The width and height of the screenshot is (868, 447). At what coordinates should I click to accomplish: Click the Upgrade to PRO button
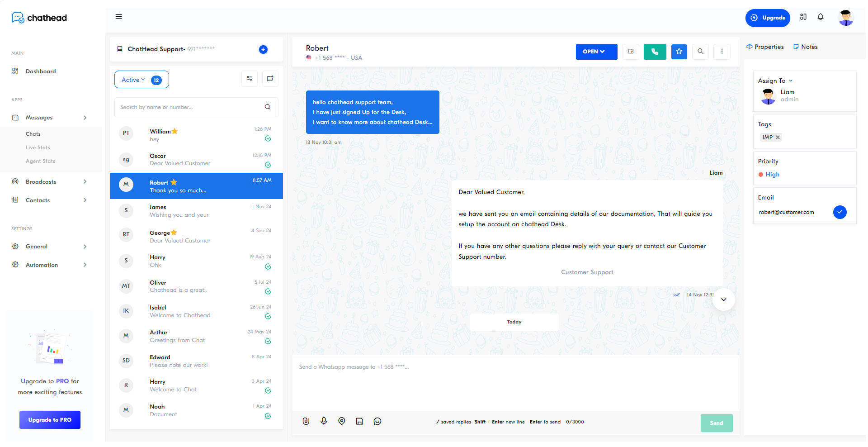50,420
